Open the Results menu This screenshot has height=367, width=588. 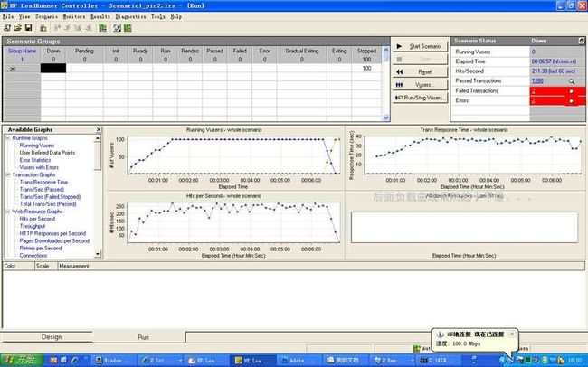click(x=100, y=17)
